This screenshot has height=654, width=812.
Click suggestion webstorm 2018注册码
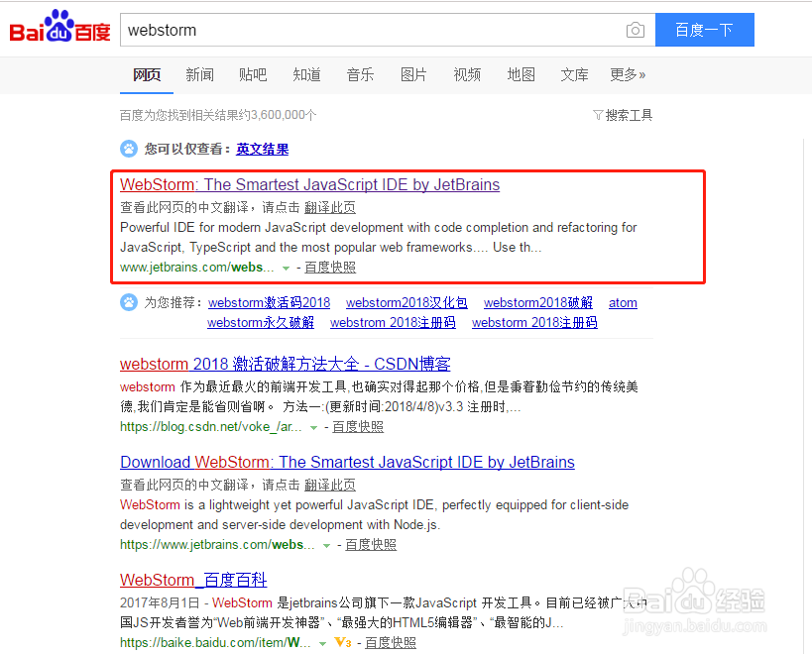534,322
